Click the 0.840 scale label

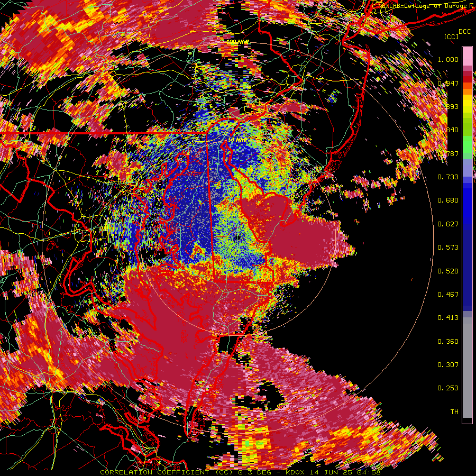pyautogui.click(x=448, y=130)
